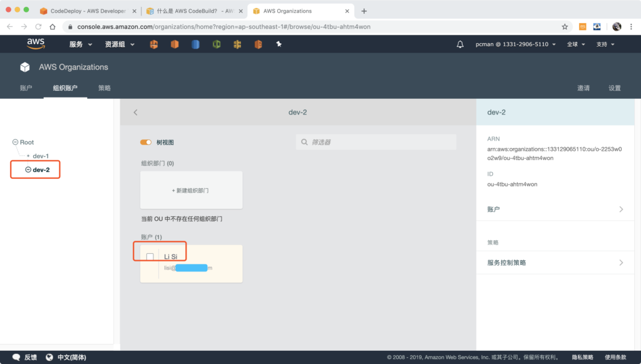Click the language globe icon
This screenshot has width=641, height=364.
[49, 357]
